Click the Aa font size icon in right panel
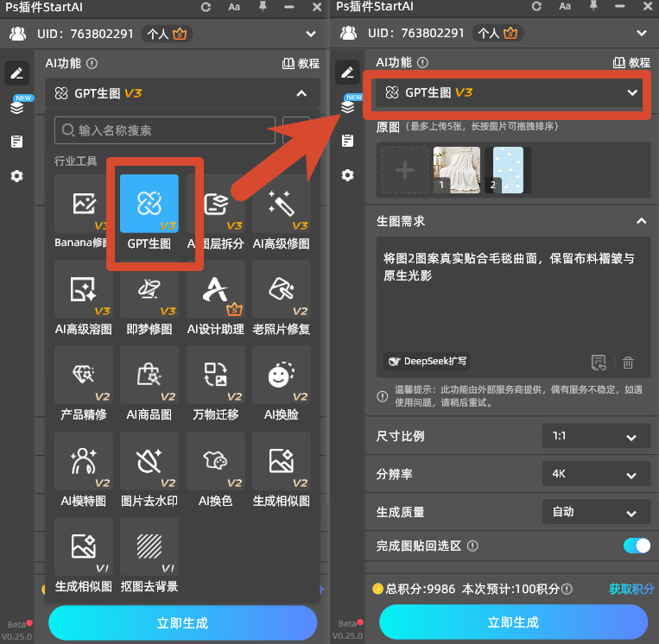Image resolution: width=659 pixels, height=644 pixels. 565,6
